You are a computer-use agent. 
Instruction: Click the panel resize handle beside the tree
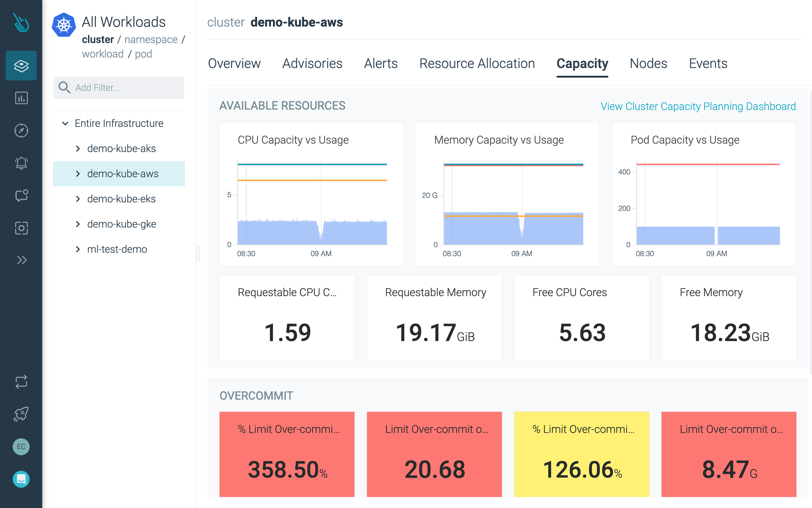click(198, 254)
